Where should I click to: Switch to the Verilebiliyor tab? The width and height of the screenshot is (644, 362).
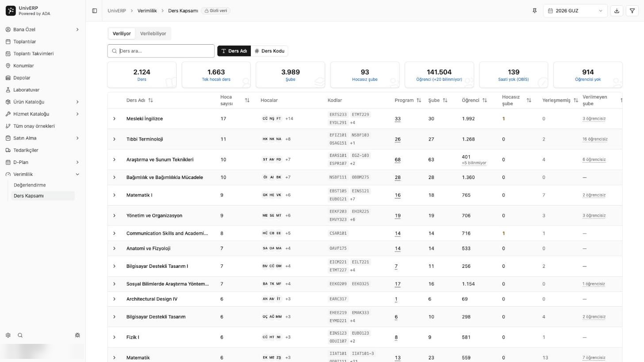tap(153, 34)
